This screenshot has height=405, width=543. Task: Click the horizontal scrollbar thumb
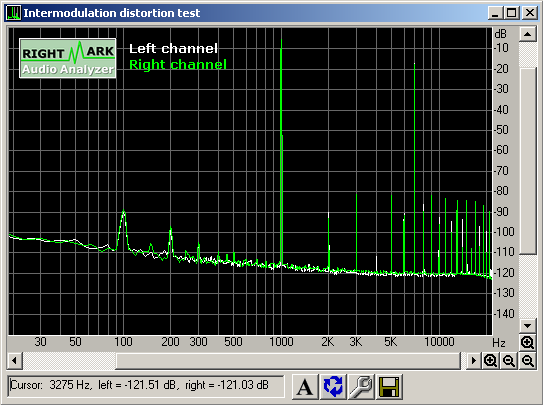288,361
